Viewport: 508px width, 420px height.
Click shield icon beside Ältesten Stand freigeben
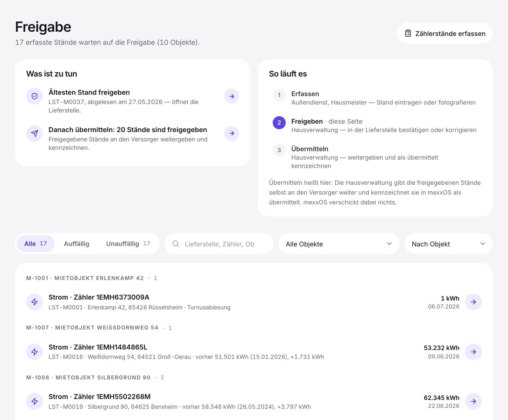35,96
